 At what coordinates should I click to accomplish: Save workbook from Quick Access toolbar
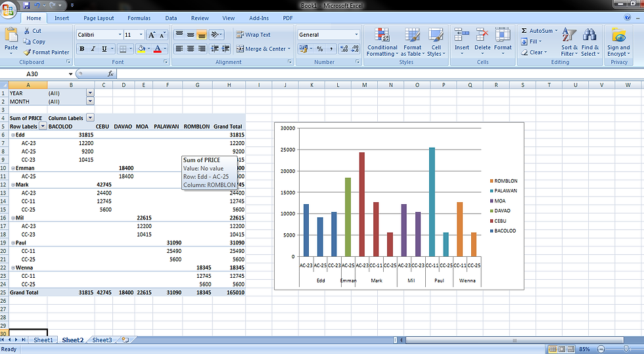(x=27, y=5)
